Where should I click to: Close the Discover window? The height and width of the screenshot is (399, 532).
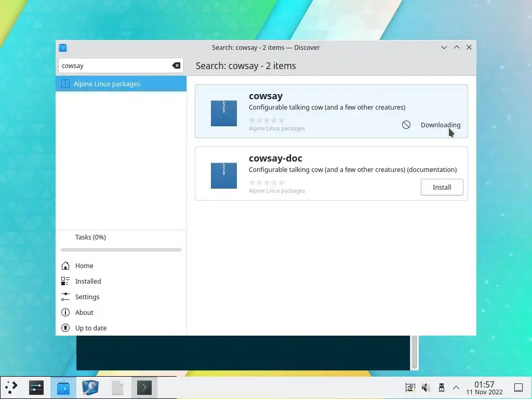(469, 47)
